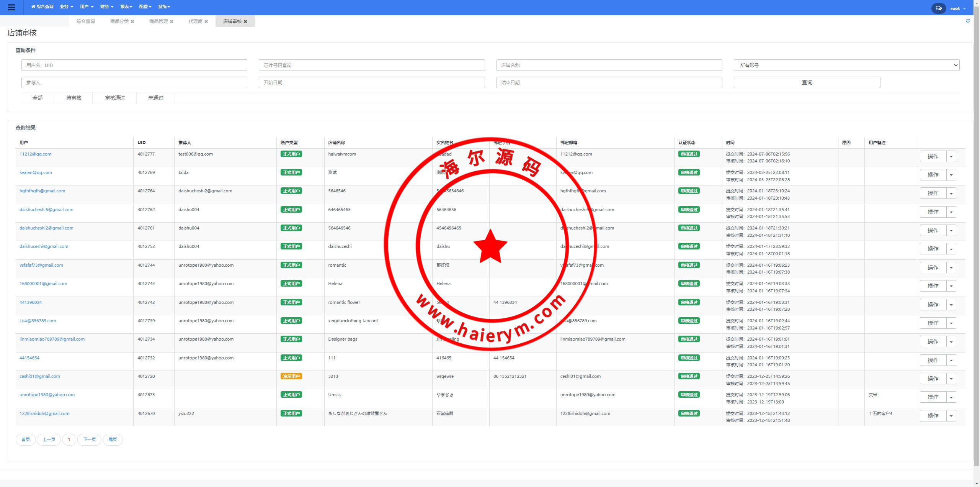
Task: Expand the 财务 menu
Action: pyautogui.click(x=107, y=7)
